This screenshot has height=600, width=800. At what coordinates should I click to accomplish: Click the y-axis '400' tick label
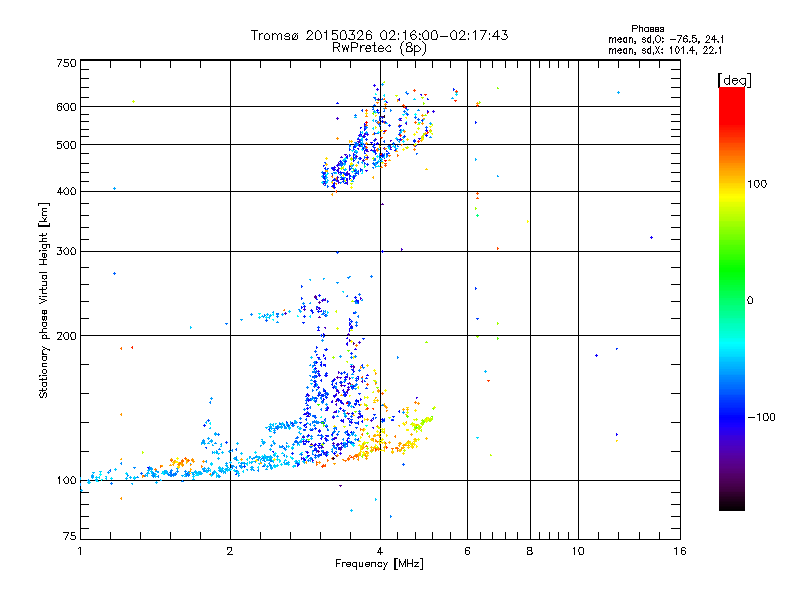click(x=66, y=191)
